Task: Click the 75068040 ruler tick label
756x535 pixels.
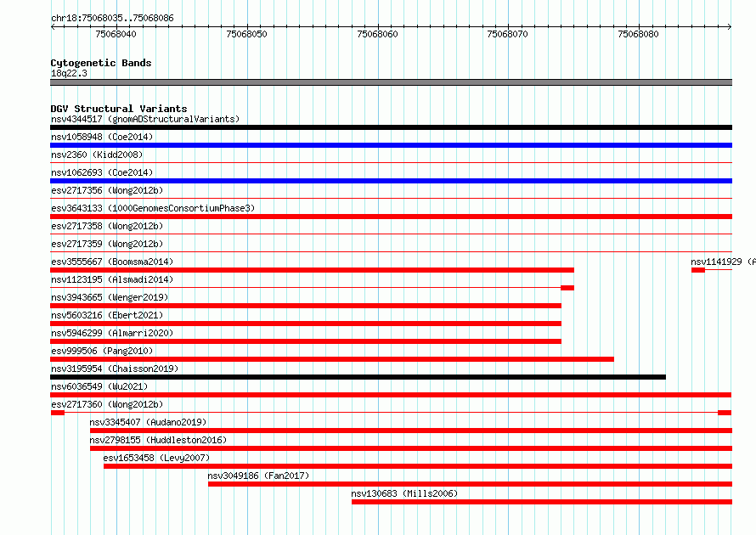Action: (116, 34)
